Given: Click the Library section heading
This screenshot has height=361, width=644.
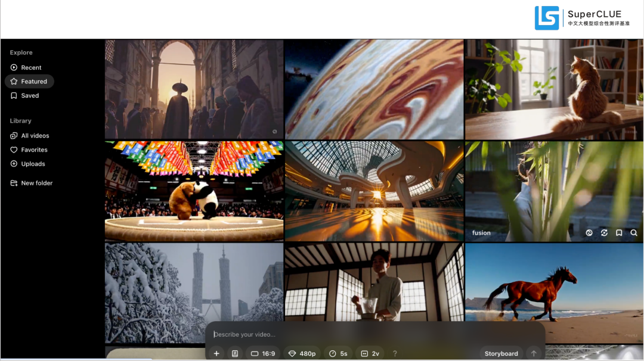Looking at the screenshot, I should (x=20, y=120).
